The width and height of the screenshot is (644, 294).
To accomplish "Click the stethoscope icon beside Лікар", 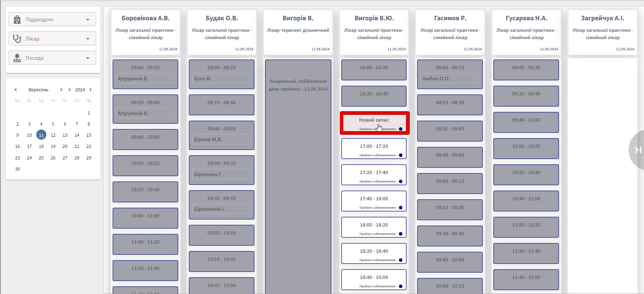I will point(17,39).
